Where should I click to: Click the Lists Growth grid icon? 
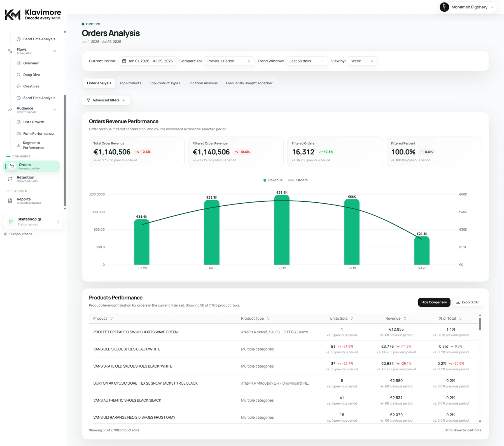[x=19, y=122]
